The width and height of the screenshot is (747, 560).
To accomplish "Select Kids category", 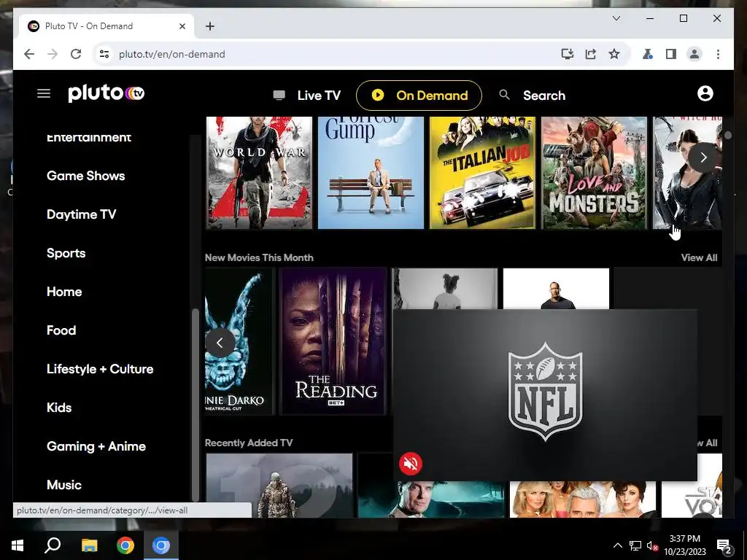I will pos(59,408).
